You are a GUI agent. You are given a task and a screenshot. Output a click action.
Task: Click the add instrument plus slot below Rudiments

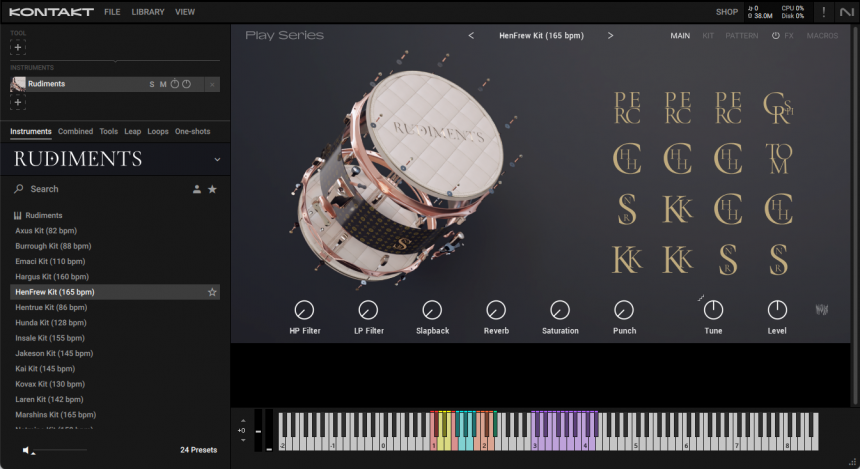pos(18,102)
